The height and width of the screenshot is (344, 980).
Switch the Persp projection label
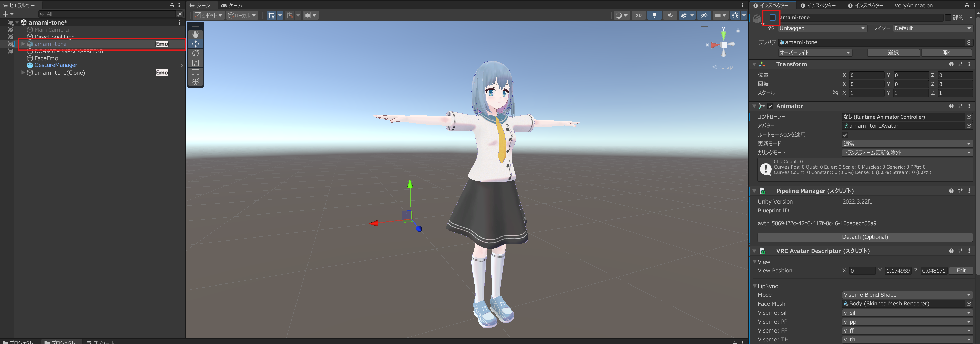[722, 67]
